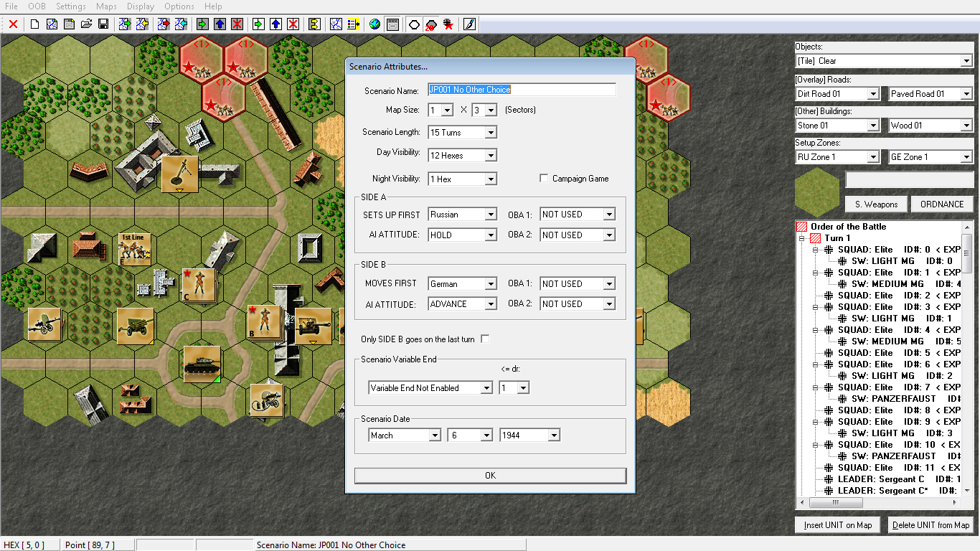Create a new scenario file
This screenshot has width=980, height=551.
click(34, 24)
